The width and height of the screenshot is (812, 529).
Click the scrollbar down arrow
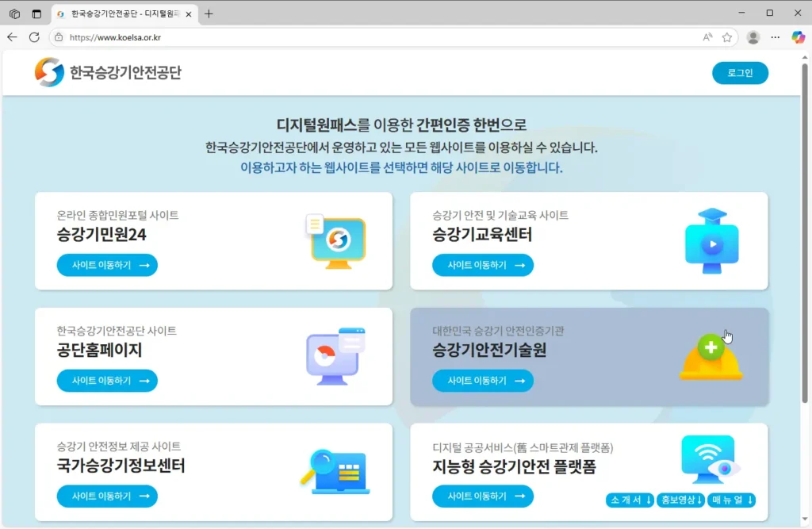(804, 519)
